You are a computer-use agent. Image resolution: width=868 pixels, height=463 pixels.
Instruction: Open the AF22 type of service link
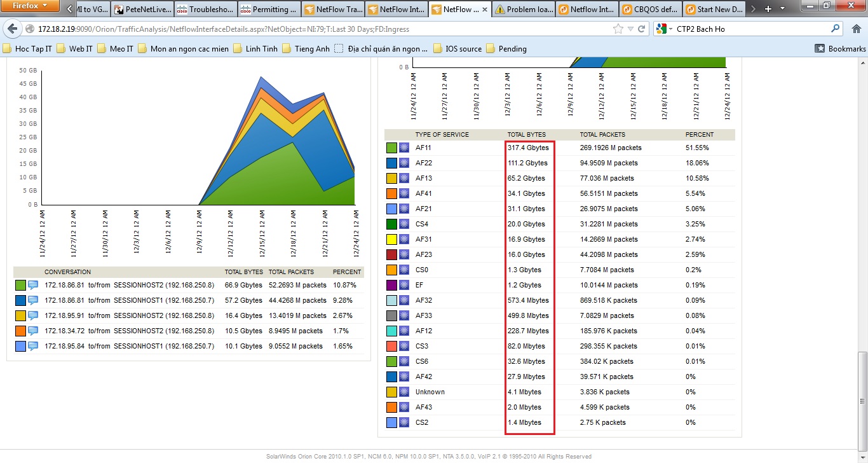(x=424, y=163)
